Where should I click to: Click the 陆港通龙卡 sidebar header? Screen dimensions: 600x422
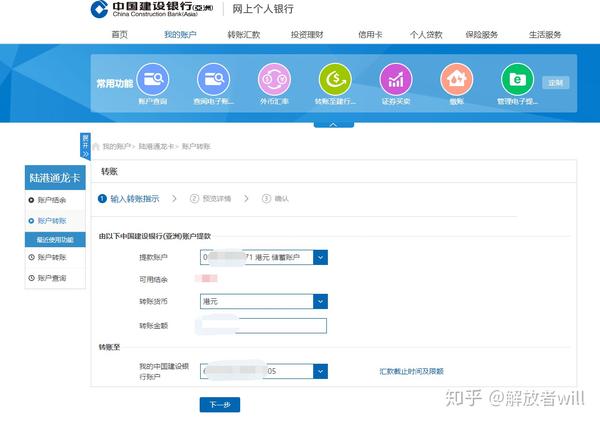[55, 178]
